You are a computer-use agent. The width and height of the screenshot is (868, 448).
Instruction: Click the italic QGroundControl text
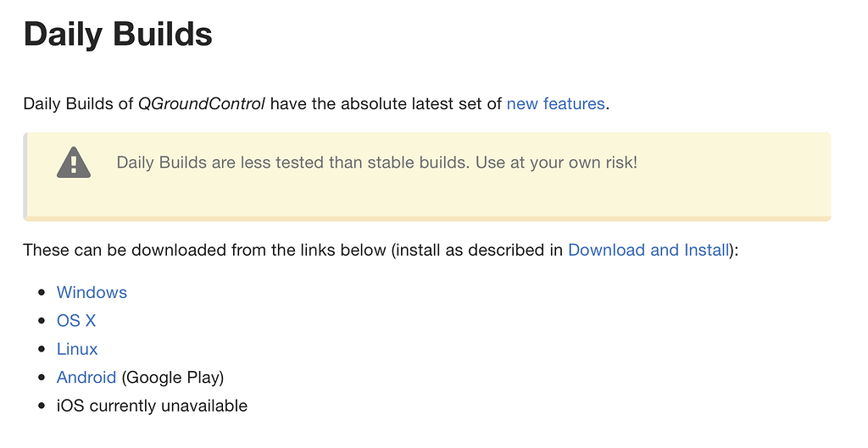point(202,104)
